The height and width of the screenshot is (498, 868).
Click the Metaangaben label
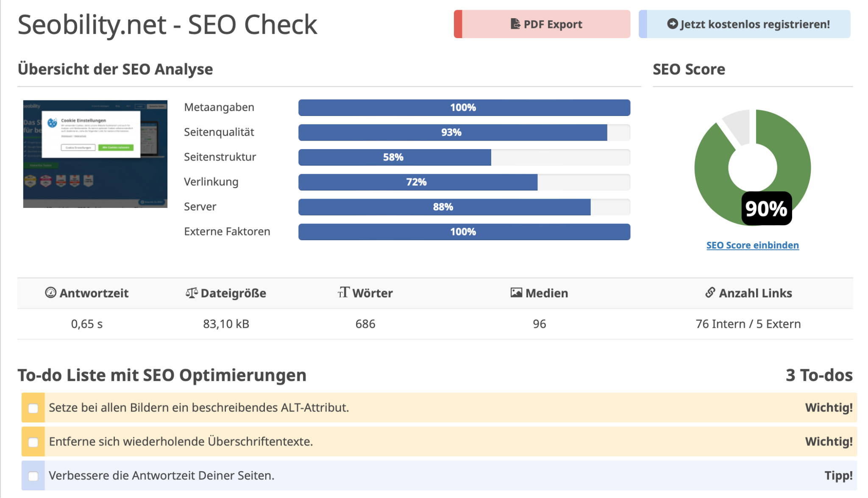point(219,108)
